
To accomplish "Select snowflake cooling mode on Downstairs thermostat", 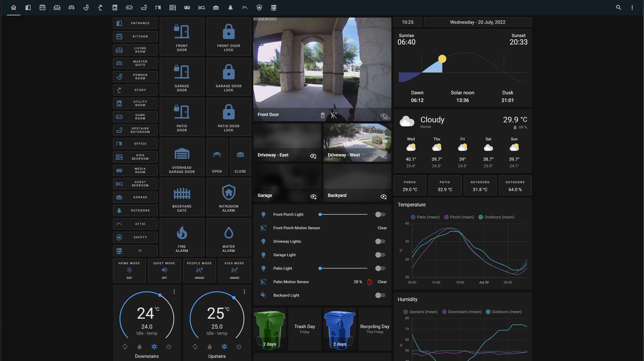I will (154, 347).
